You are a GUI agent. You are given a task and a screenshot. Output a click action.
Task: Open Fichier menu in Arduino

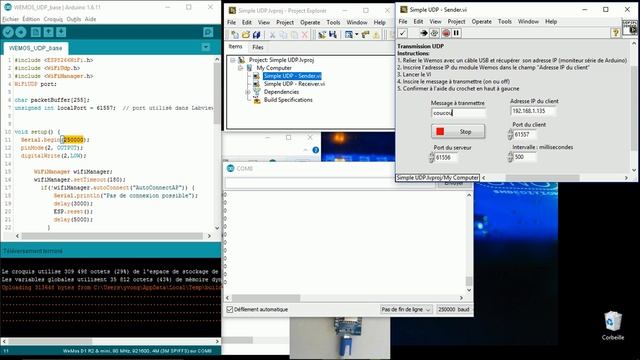pyautogui.click(x=11, y=19)
